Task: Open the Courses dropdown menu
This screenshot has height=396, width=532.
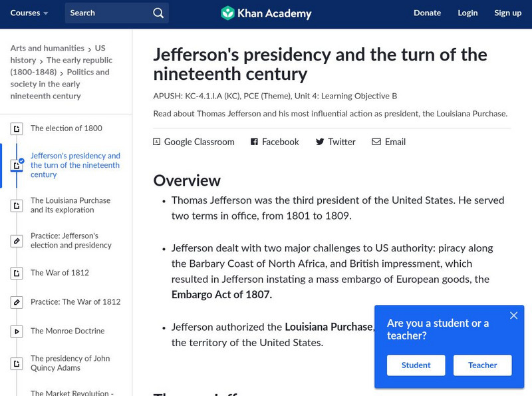Action: 29,13
